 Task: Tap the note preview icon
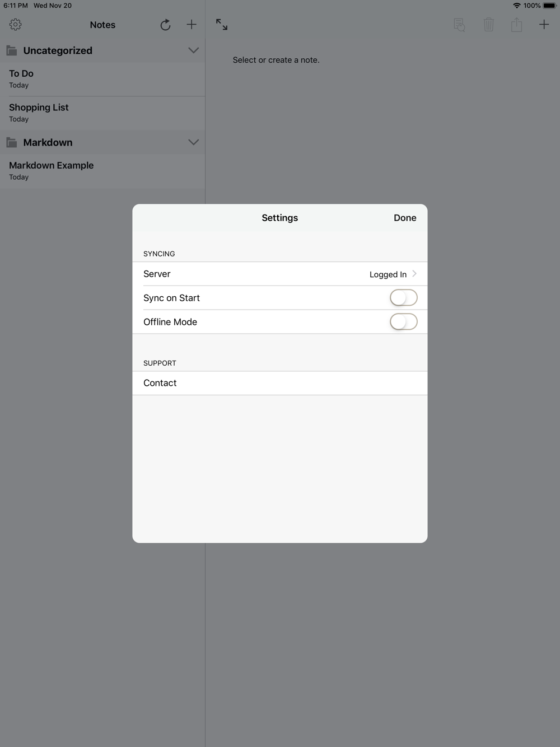coord(459,25)
